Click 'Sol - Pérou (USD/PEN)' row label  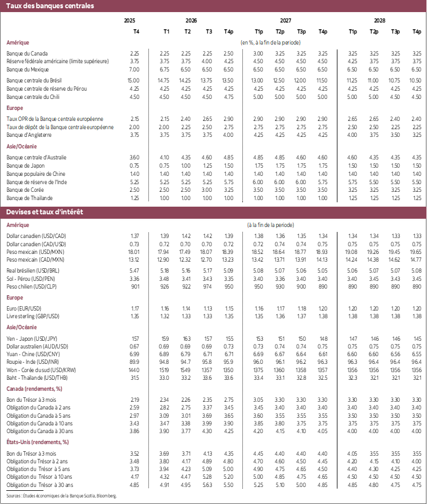coord(31,279)
